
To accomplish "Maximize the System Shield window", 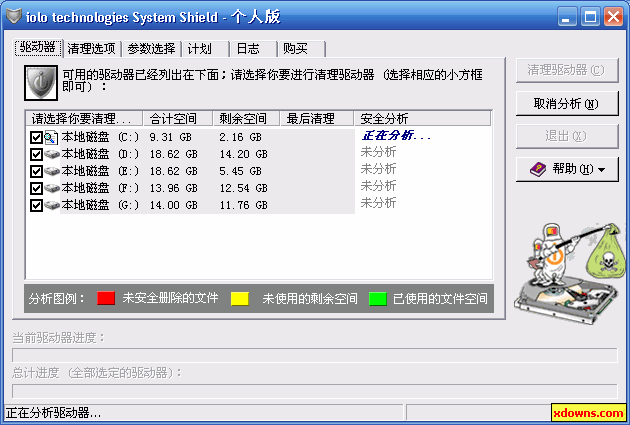I will click(590, 17).
